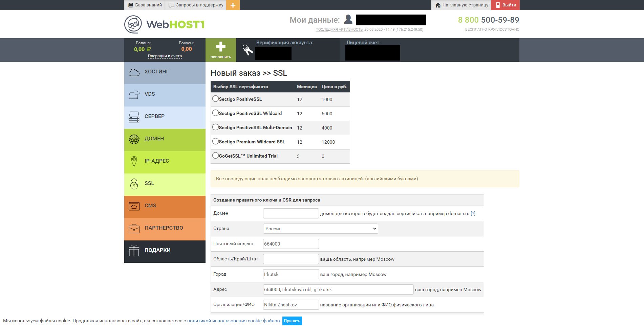The height and width of the screenshot is (326, 644).
Task: Click the Баланс 0,00 ₽ value
Action: pyautogui.click(x=143, y=49)
